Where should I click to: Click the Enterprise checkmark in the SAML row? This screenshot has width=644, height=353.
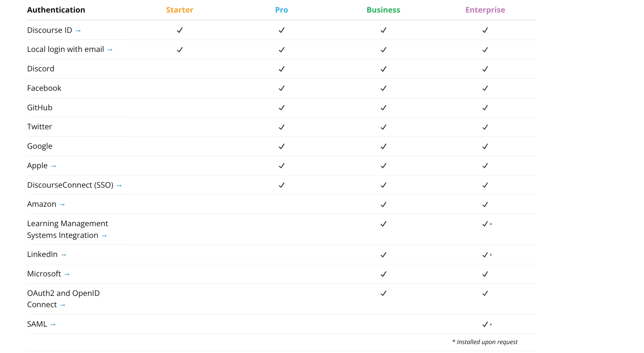click(x=485, y=324)
